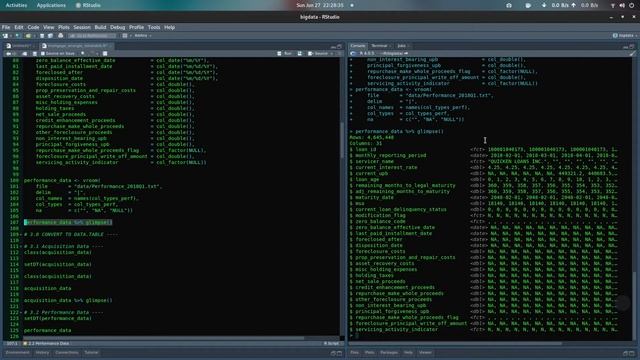Screen dimensions: 640x360
Task: Click the screenshot camera icon in system top bar
Action: coord(509,5)
